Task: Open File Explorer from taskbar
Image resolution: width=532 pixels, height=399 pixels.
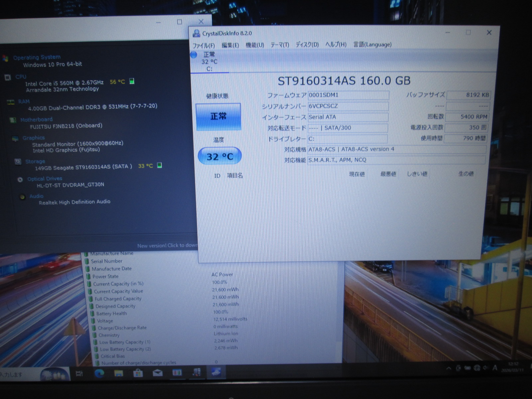Action: pos(119,373)
